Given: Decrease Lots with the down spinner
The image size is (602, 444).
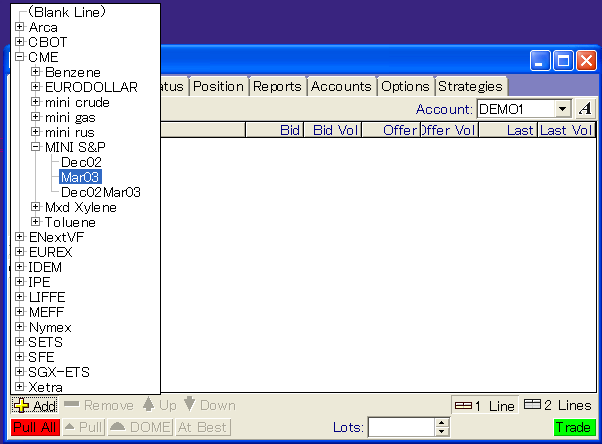Looking at the screenshot, I should point(442,431).
